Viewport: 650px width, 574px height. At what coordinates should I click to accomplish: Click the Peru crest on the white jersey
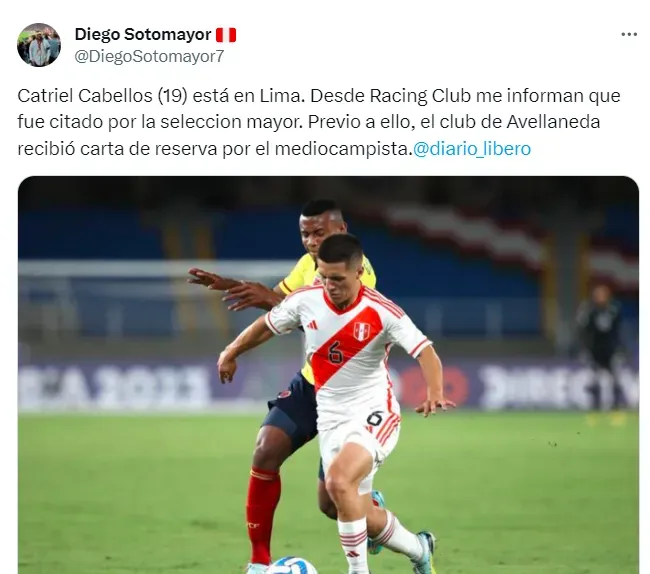pos(361,331)
